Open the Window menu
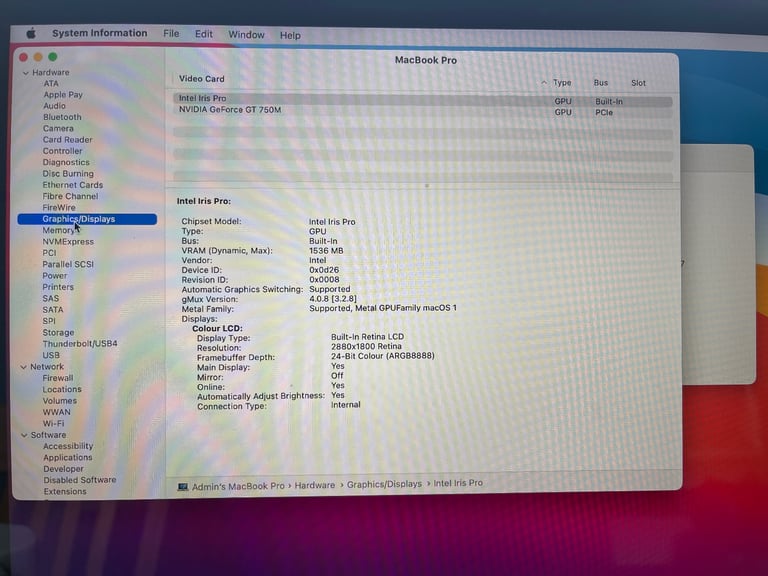The height and width of the screenshot is (576, 768). tap(246, 35)
